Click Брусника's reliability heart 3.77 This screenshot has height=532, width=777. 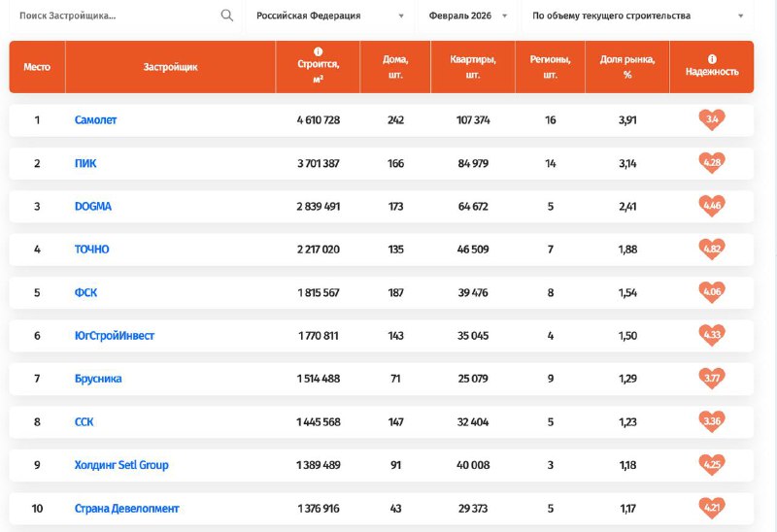tap(712, 379)
